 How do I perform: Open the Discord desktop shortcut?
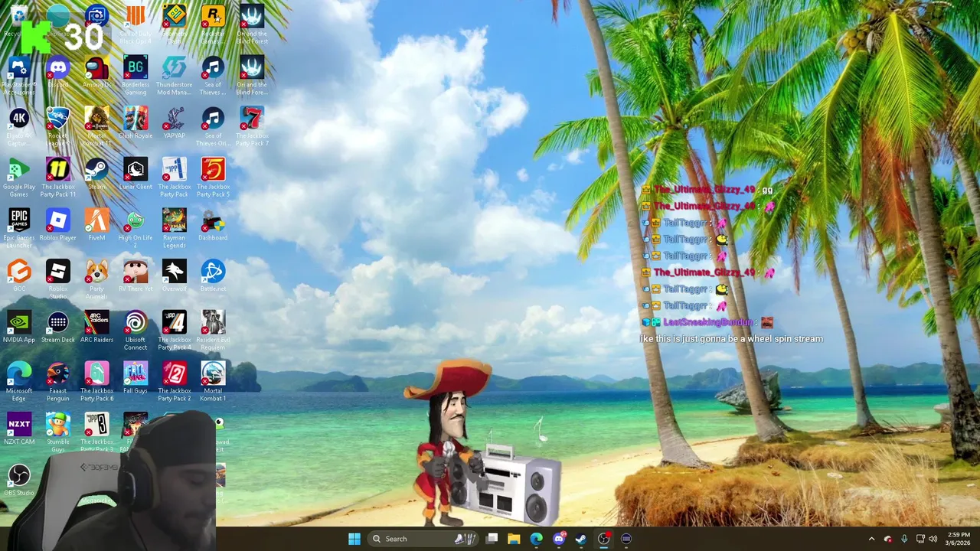58,72
